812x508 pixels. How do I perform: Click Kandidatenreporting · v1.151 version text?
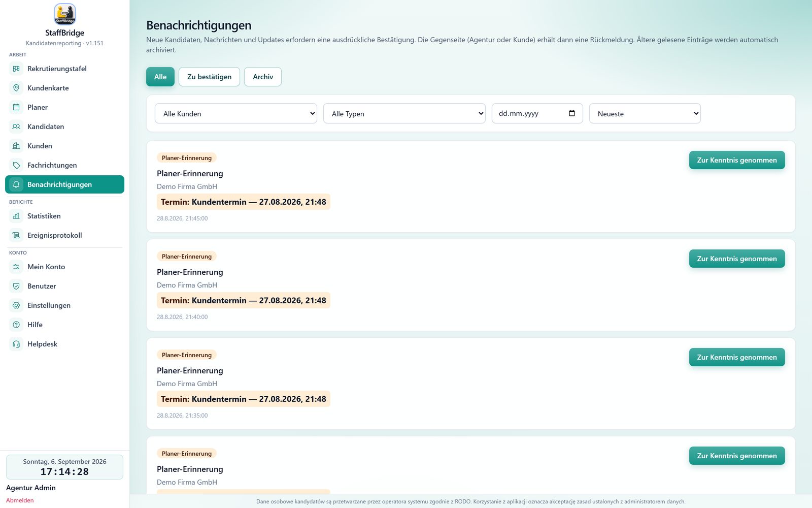coord(64,43)
